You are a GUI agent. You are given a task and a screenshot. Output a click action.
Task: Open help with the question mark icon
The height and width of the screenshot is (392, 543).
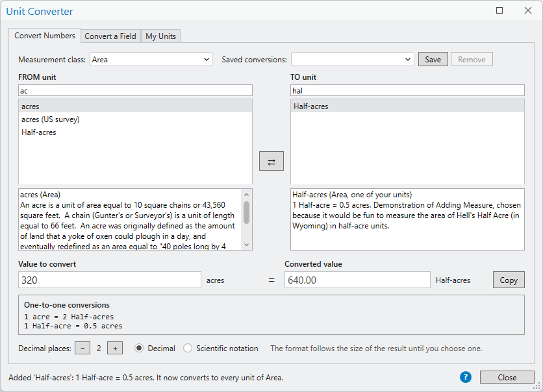coord(466,377)
